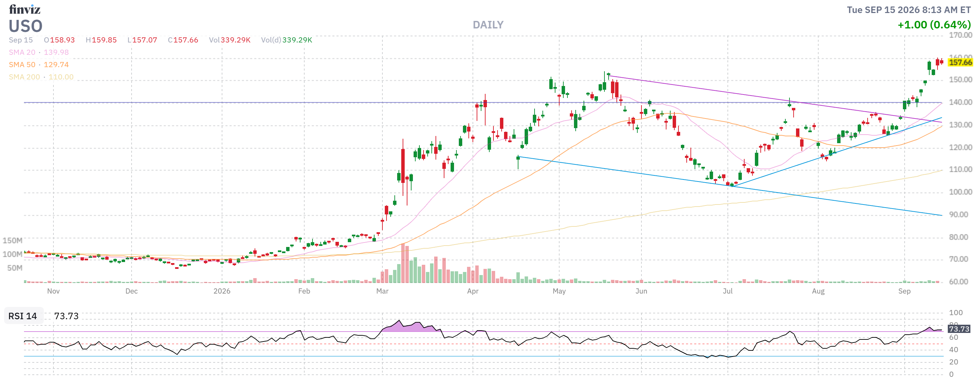Click the +1.00 (0.64%) price change
This screenshot has height=385, width=980.
pos(934,25)
